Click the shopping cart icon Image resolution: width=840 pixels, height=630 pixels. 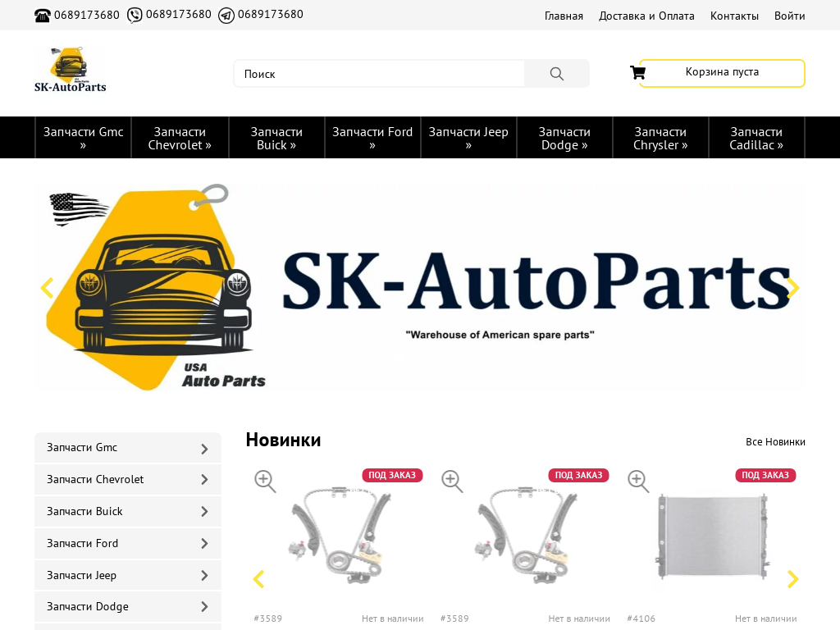[637, 72]
